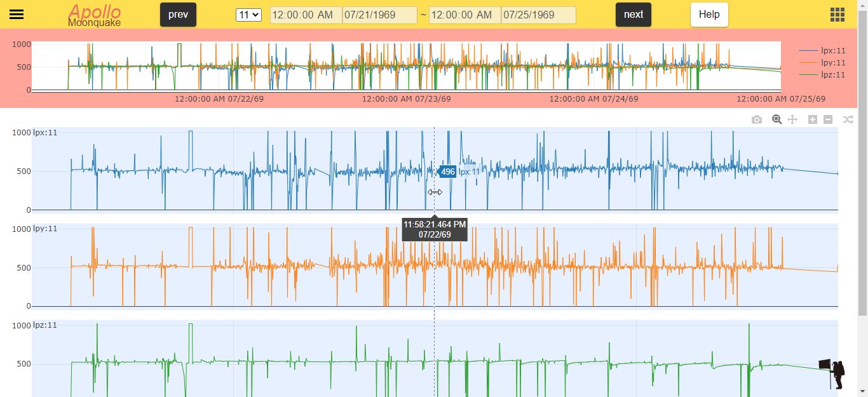Screen dimensions: 868x397
Task: Click the page vertical scrollbar
Action: click(x=862, y=198)
